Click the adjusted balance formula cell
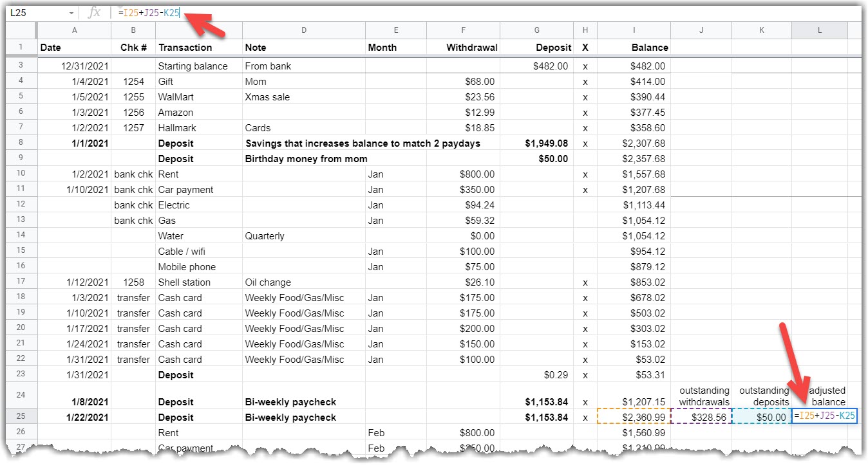The height and width of the screenshot is (469, 868). pos(824,416)
